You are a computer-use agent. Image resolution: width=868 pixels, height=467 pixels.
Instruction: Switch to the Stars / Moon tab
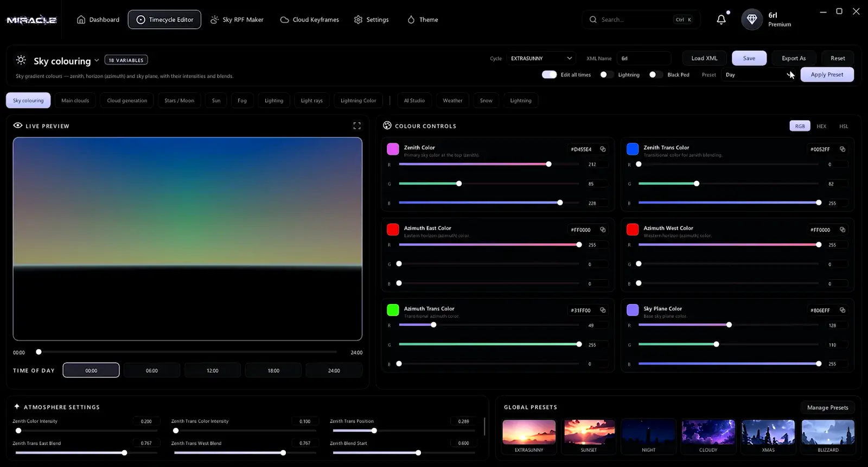[x=179, y=100]
